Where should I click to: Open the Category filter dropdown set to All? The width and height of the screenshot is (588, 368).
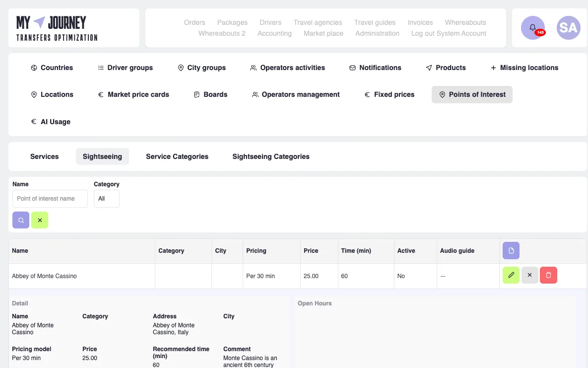pyautogui.click(x=107, y=199)
